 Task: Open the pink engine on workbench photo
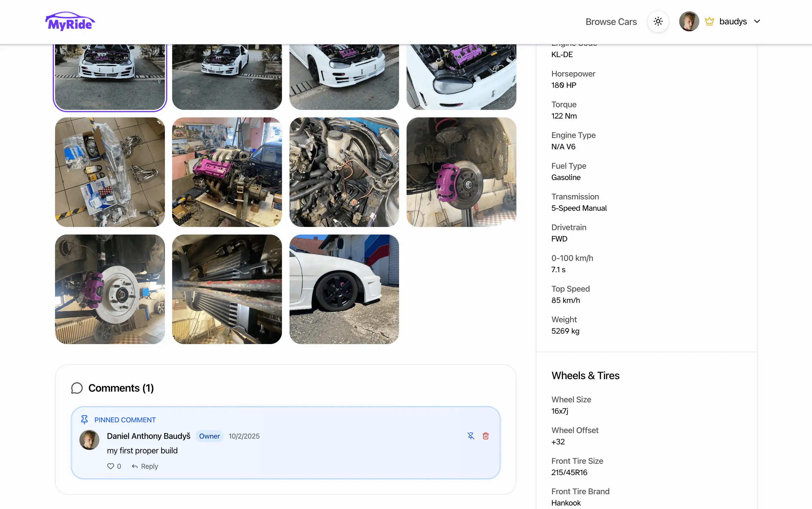(227, 172)
